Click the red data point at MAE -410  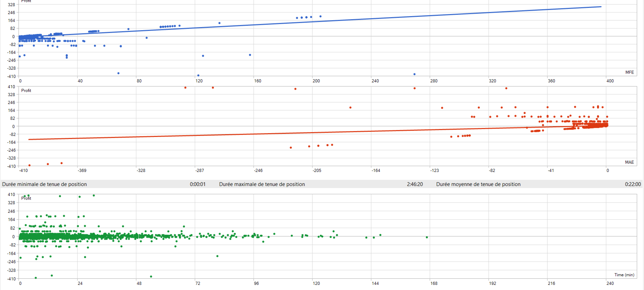(29, 165)
